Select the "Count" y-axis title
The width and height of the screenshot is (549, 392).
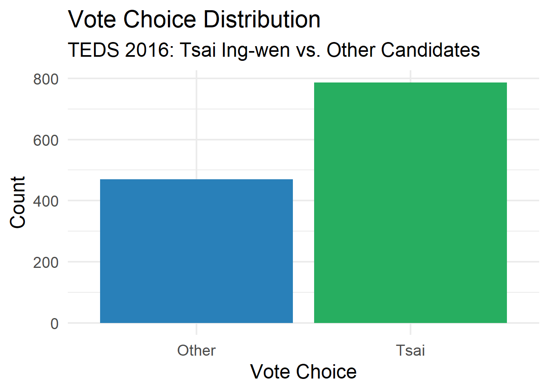pyautogui.click(x=18, y=203)
